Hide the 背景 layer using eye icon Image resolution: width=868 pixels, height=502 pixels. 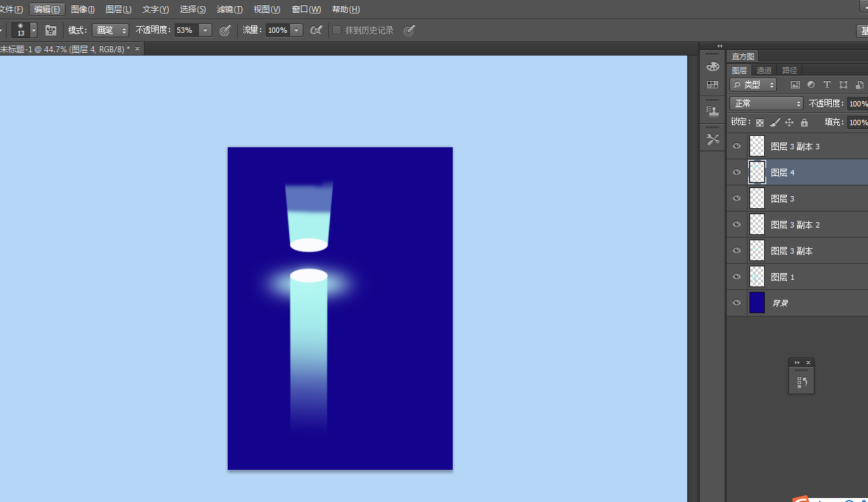coord(737,303)
